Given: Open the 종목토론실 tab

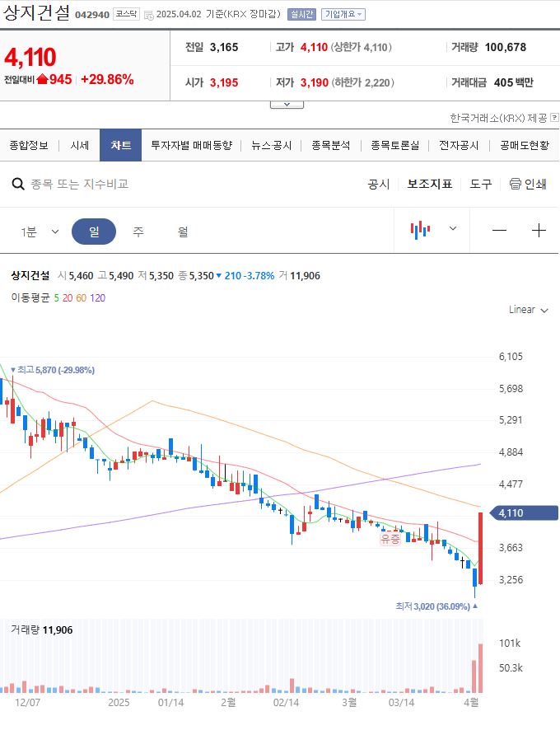Looking at the screenshot, I should click(394, 145).
